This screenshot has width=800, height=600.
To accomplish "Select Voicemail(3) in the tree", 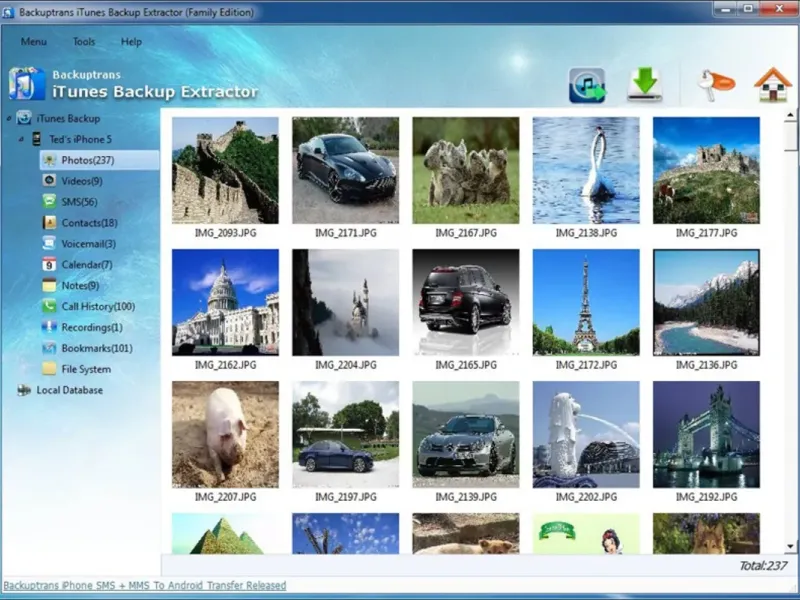I will click(89, 244).
